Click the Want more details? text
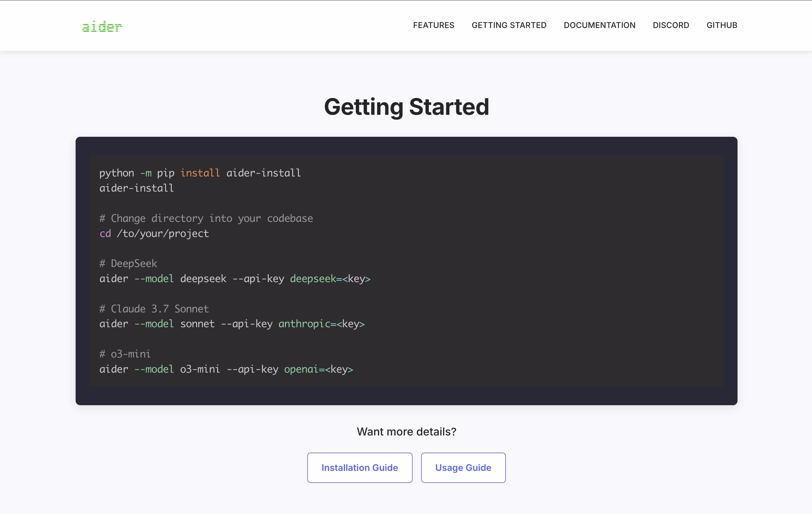 click(x=406, y=432)
